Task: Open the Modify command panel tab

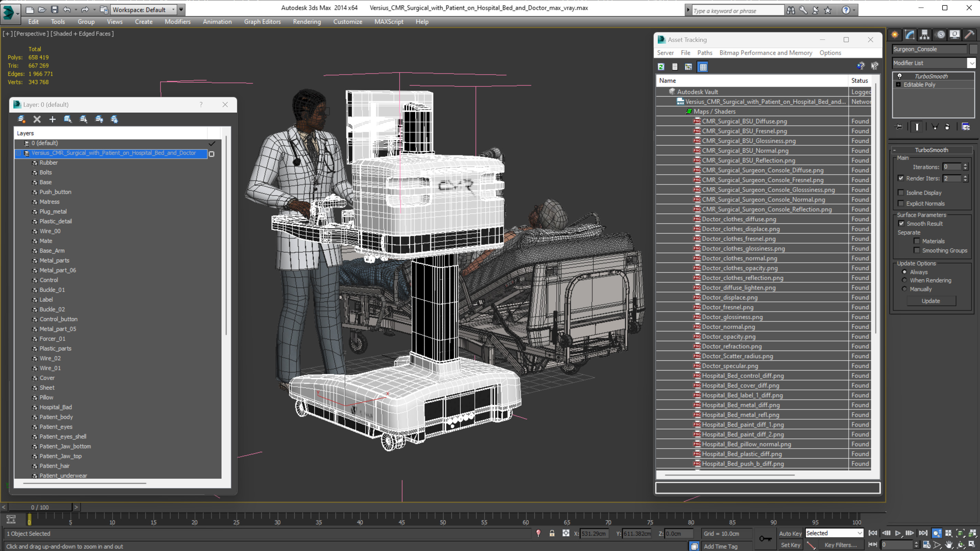Action: [x=910, y=35]
